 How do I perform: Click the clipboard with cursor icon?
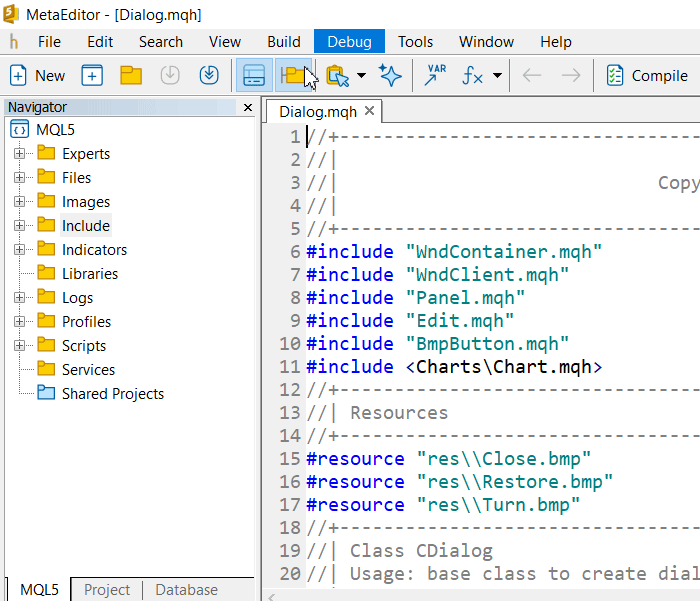tap(337, 75)
